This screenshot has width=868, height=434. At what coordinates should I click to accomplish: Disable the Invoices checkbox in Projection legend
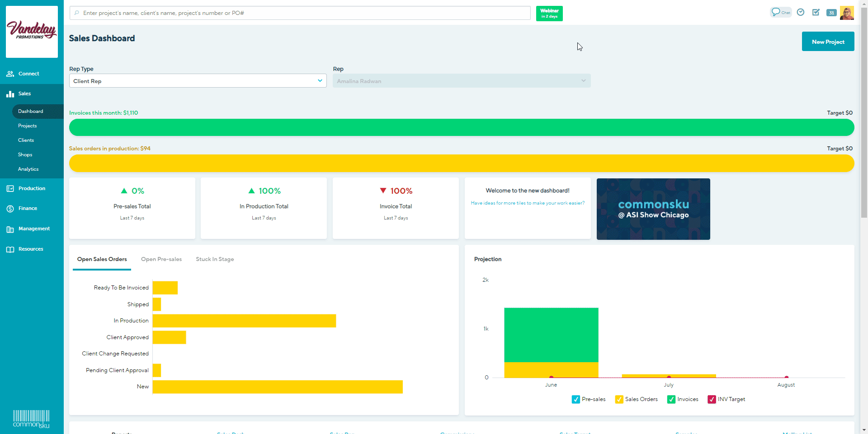(x=671, y=399)
